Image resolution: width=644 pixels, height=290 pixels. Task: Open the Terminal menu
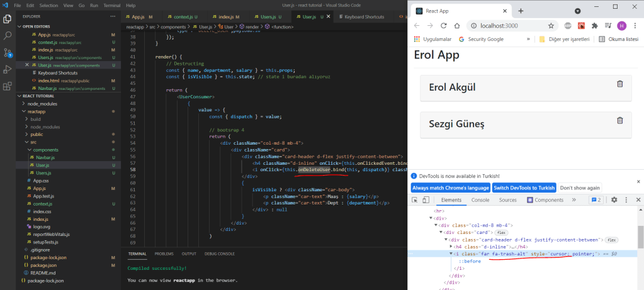pos(111,5)
